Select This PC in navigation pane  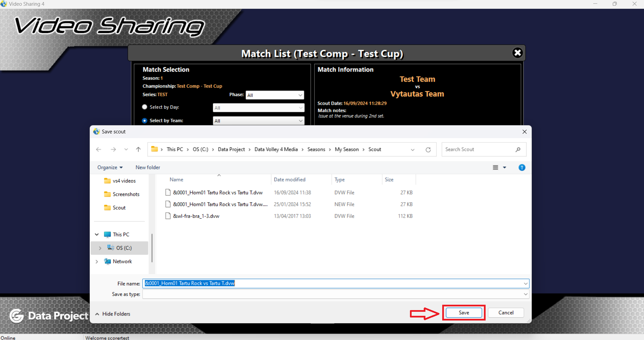(117, 235)
